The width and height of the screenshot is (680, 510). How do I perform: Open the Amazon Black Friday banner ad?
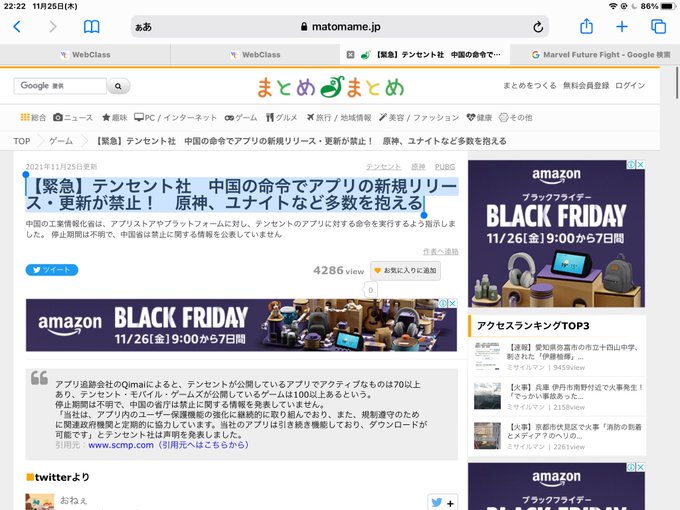[241, 325]
